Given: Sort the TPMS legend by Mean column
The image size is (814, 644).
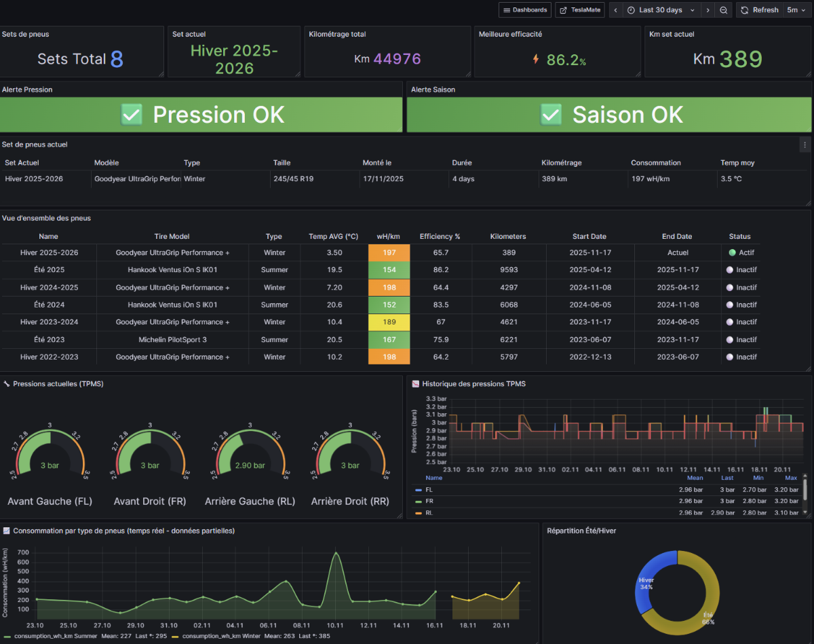Looking at the screenshot, I should [x=695, y=478].
